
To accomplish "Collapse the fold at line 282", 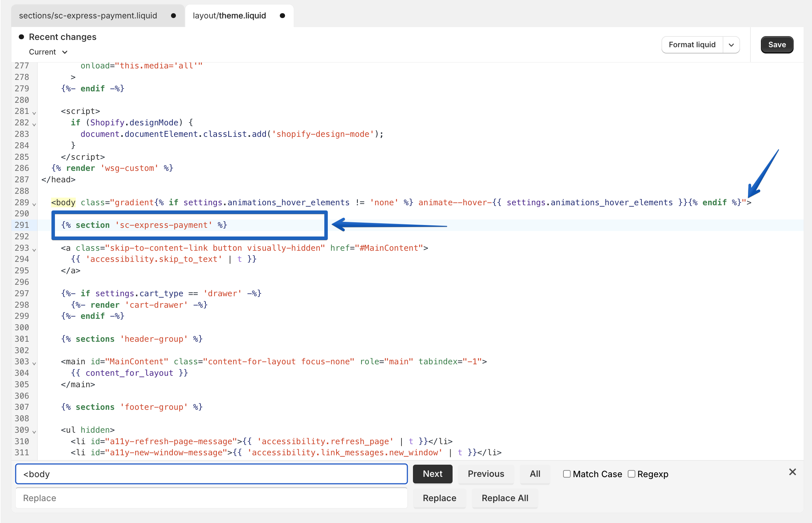I will [34, 124].
